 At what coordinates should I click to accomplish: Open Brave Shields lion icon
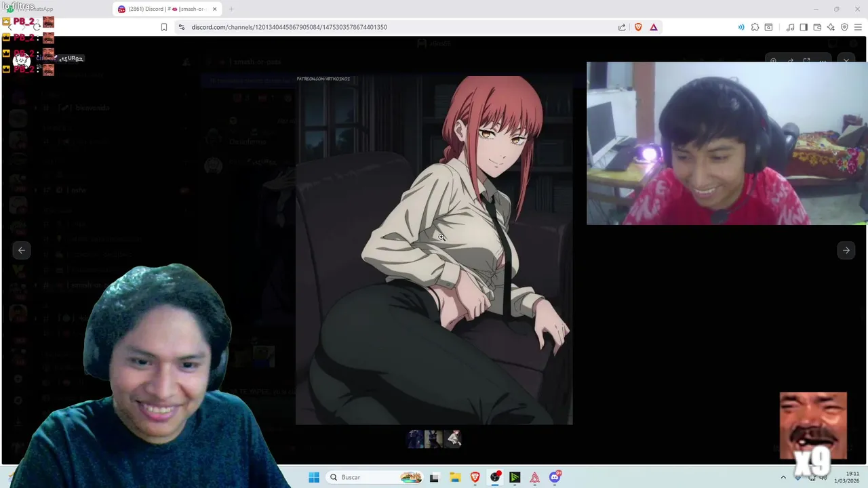pos(638,27)
